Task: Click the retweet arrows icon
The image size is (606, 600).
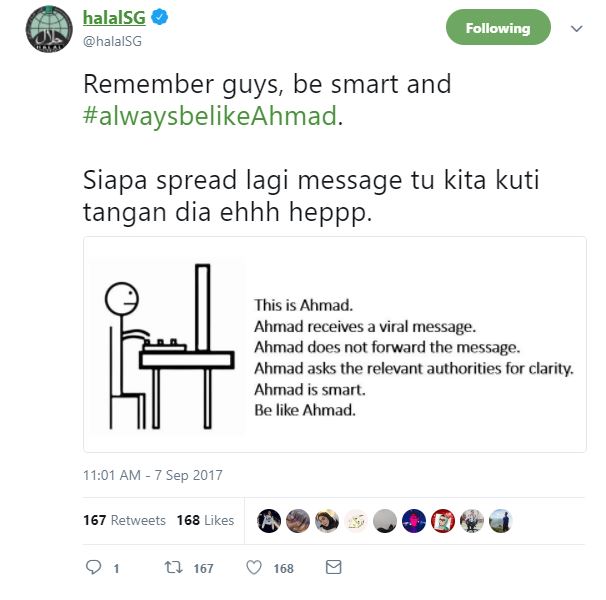Action: pos(174,567)
